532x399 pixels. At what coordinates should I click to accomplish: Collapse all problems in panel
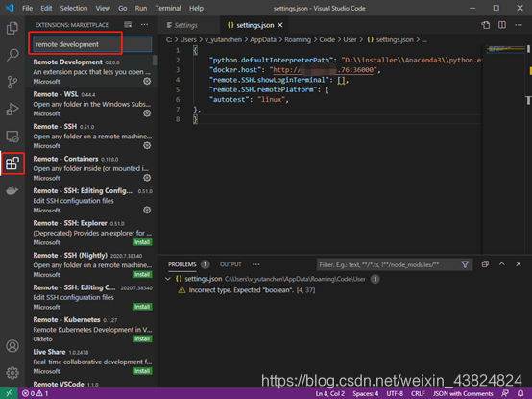(x=485, y=264)
